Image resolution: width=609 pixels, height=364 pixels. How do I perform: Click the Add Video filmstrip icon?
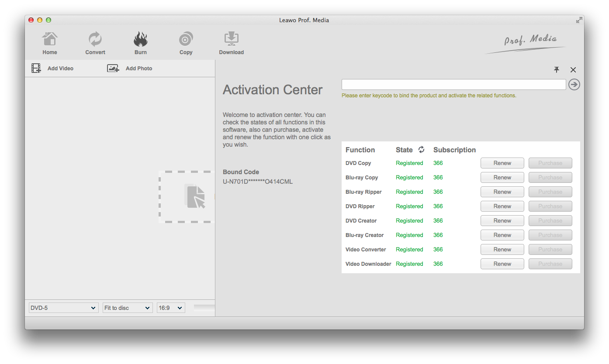(x=36, y=69)
